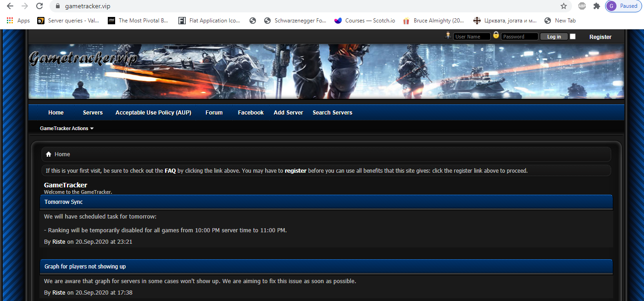Focus the Password input field
Viewport: 644px width, 301px height.
[x=519, y=37]
